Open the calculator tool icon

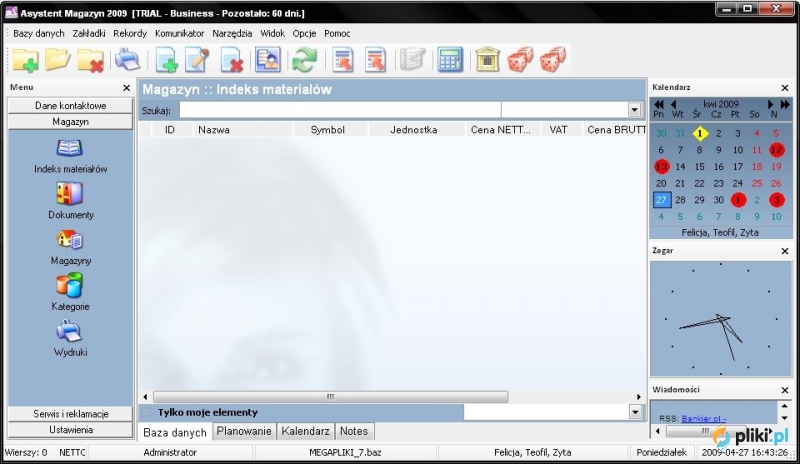tap(449, 60)
